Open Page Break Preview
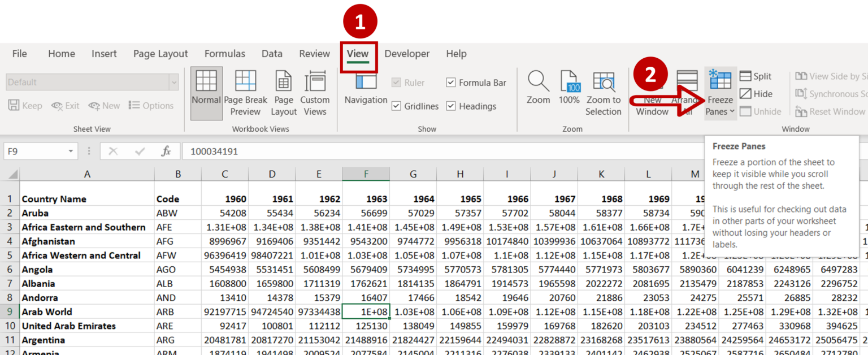Screen dimensions: 868x355 click(245, 92)
